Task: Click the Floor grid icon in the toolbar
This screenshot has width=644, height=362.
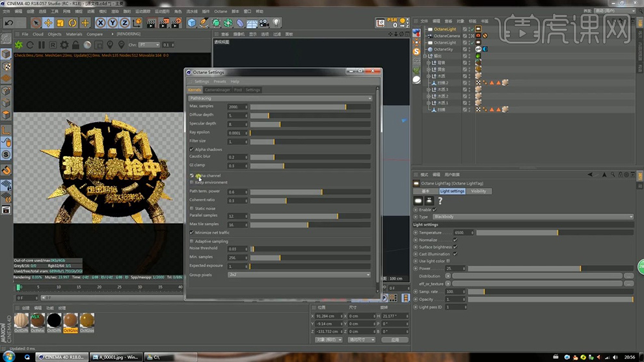Action: [252, 23]
